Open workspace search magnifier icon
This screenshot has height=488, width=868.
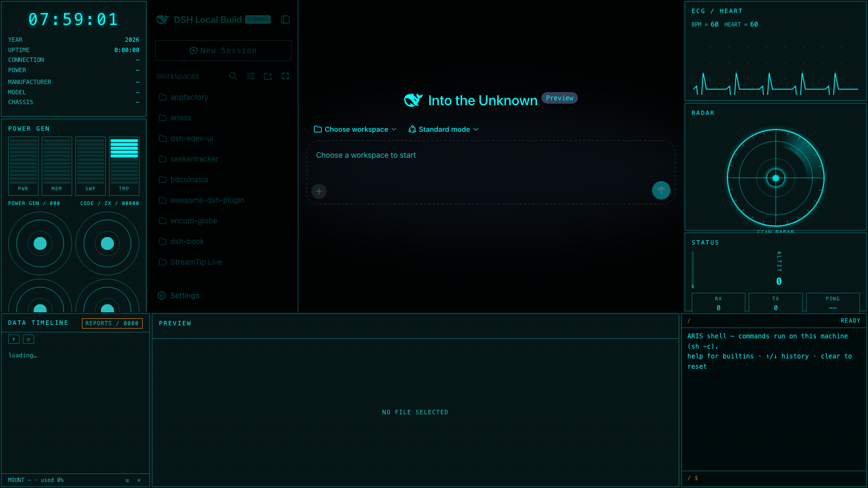[x=233, y=76]
